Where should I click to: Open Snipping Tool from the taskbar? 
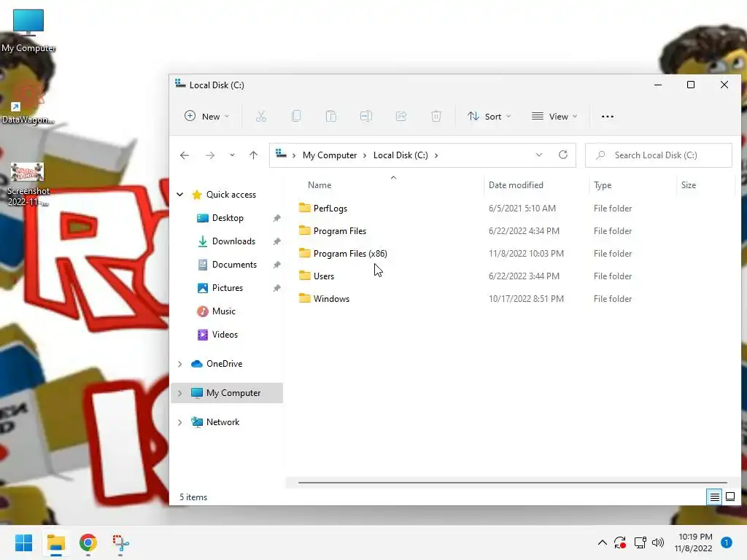120,542
